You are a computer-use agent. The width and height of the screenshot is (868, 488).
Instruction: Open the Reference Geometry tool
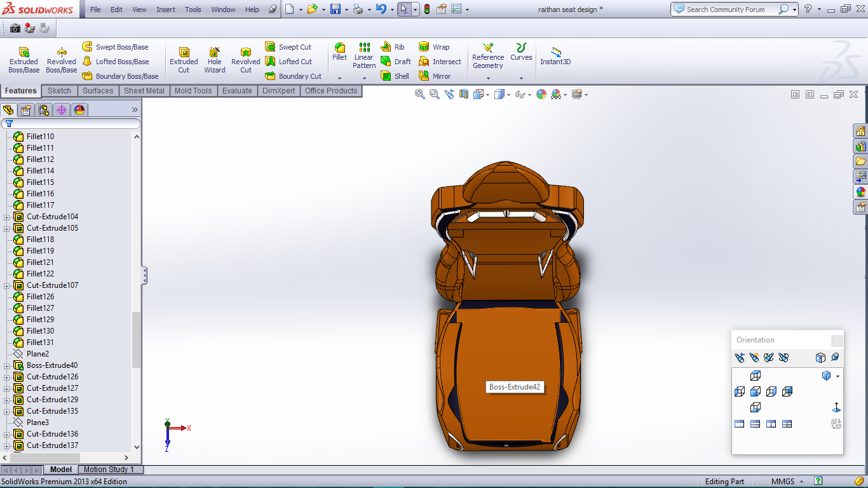pos(488,56)
